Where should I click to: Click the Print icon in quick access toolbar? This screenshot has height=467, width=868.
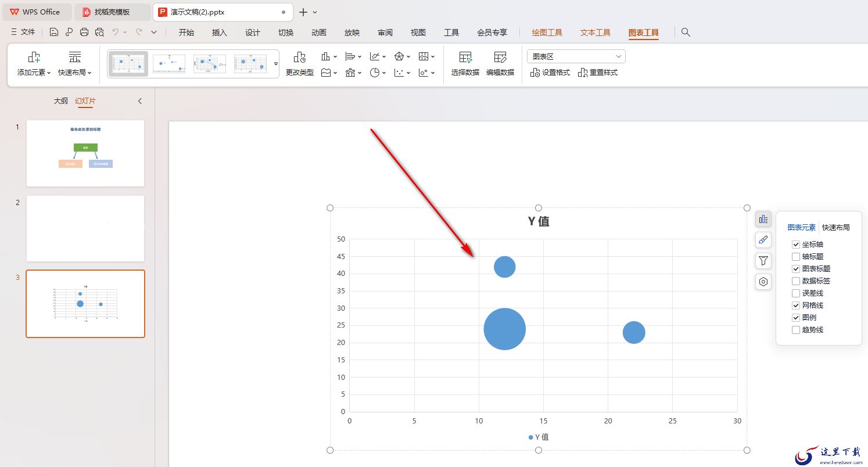pyautogui.click(x=84, y=33)
